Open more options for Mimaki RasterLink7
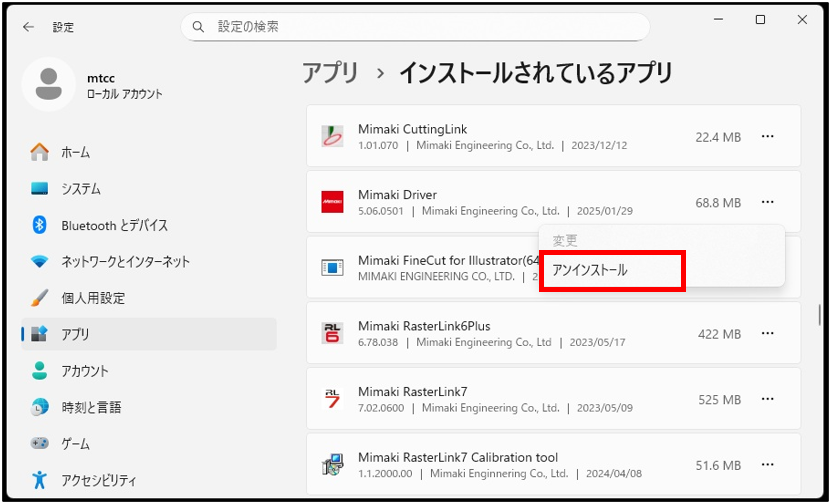Viewport: 829px width, 503px height. [x=767, y=400]
